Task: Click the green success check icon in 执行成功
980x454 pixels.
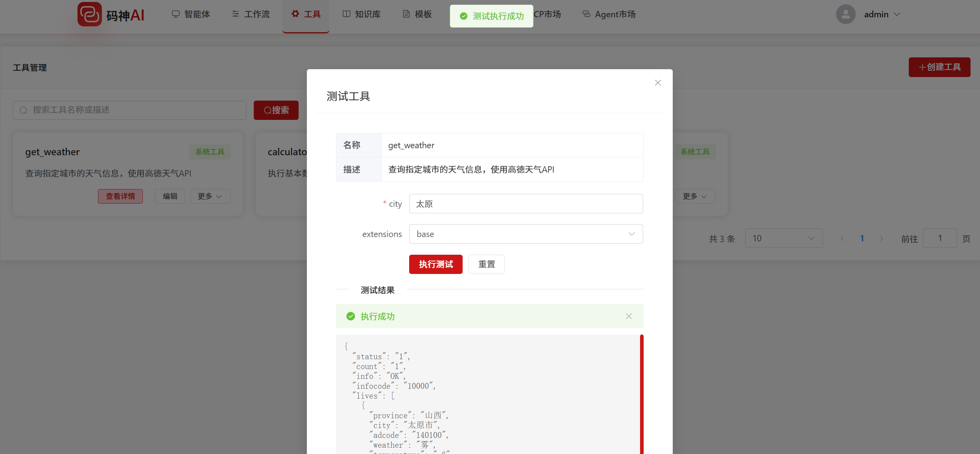Action: click(351, 316)
